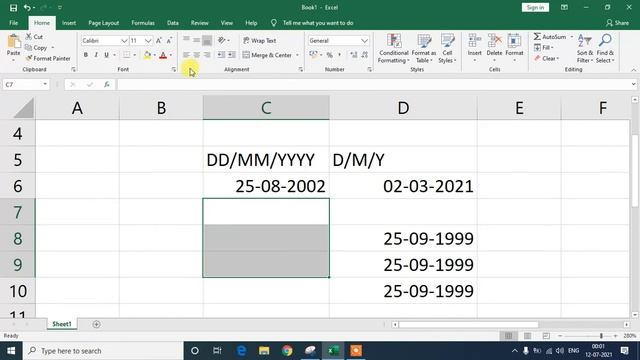Click the Paste clipboard icon
The height and width of the screenshot is (360, 640).
coord(13,41)
